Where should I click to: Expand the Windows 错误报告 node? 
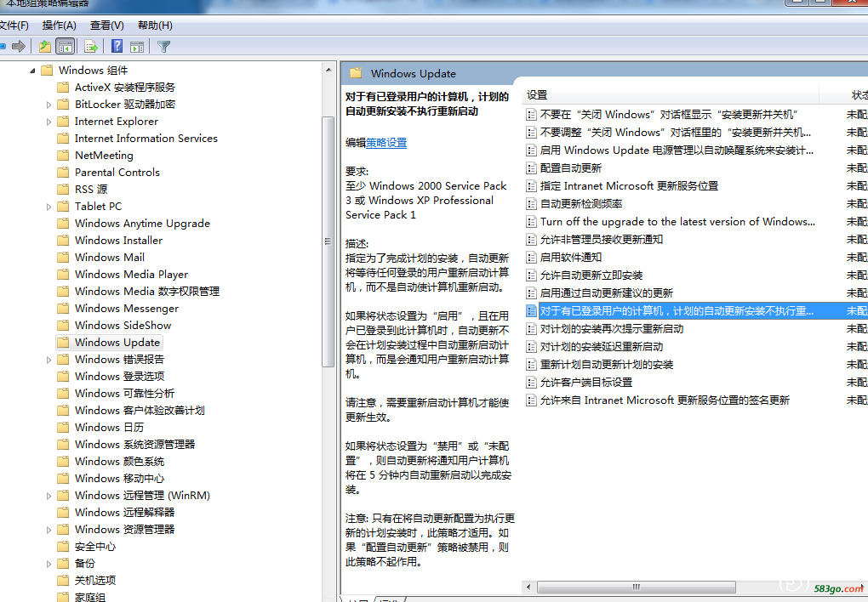click(x=49, y=360)
